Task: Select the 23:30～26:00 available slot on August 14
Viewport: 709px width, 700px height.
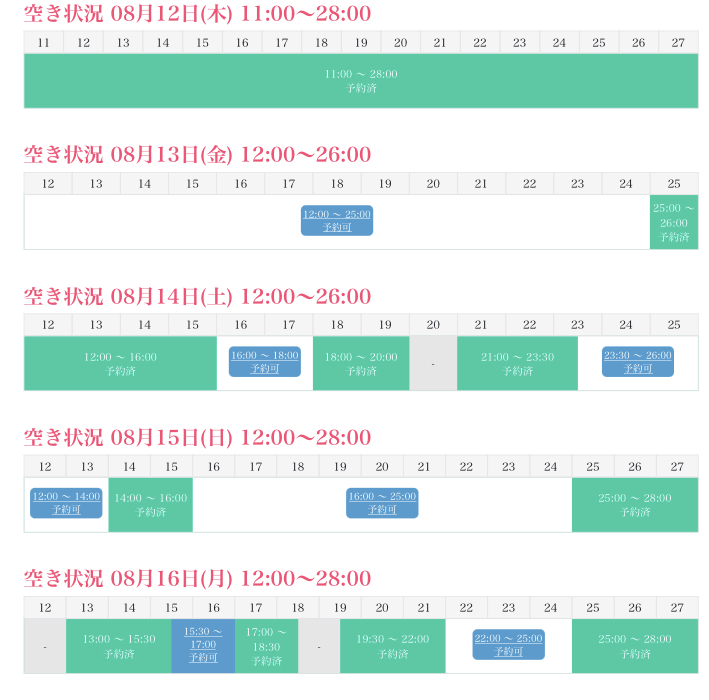Action: 638,362
